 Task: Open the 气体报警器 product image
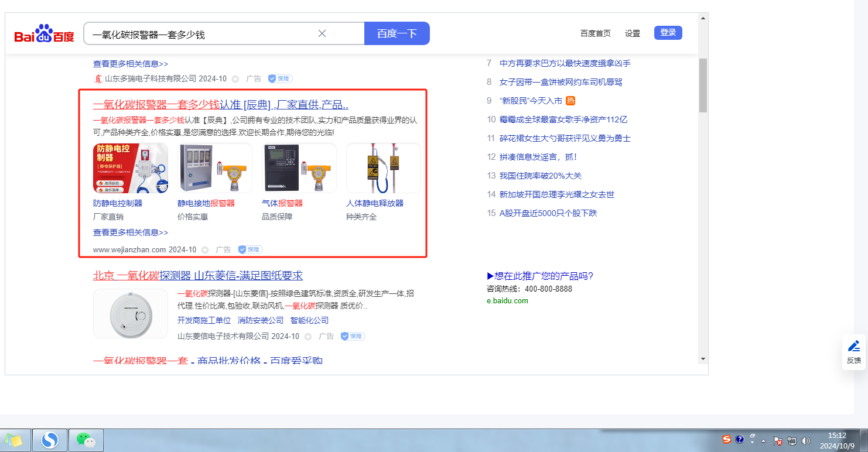coord(299,168)
